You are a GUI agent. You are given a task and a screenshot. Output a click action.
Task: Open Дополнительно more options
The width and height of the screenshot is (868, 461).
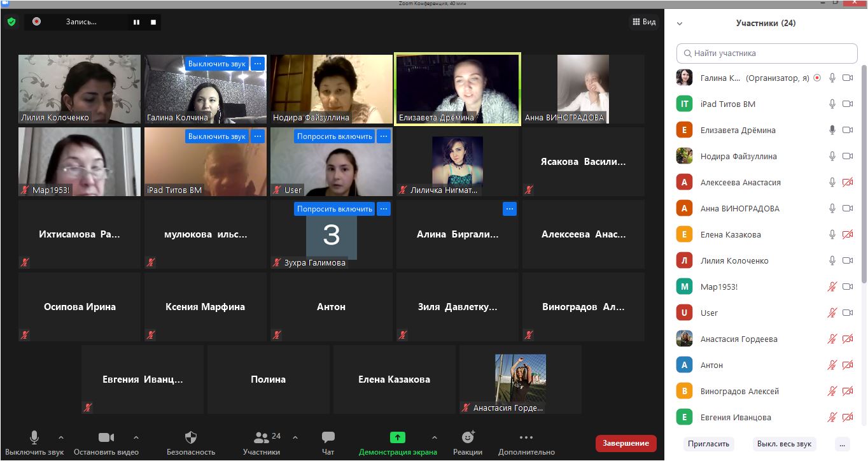[x=526, y=443]
